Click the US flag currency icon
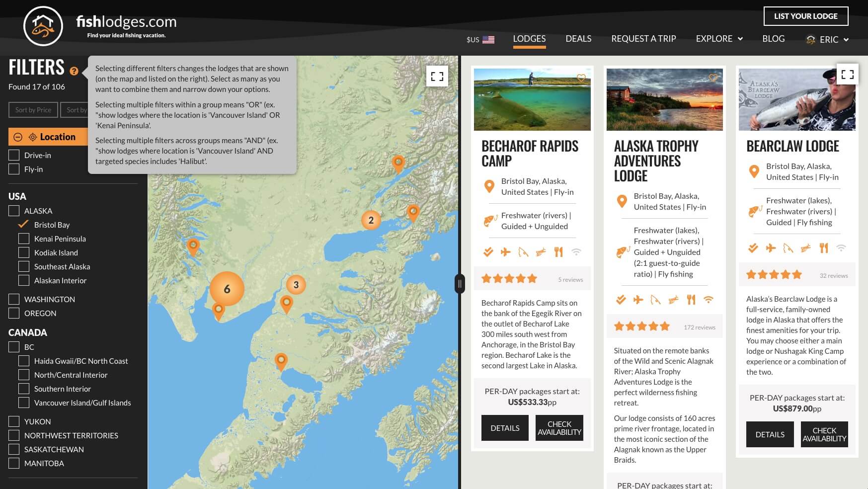The image size is (868, 489). 488,40
